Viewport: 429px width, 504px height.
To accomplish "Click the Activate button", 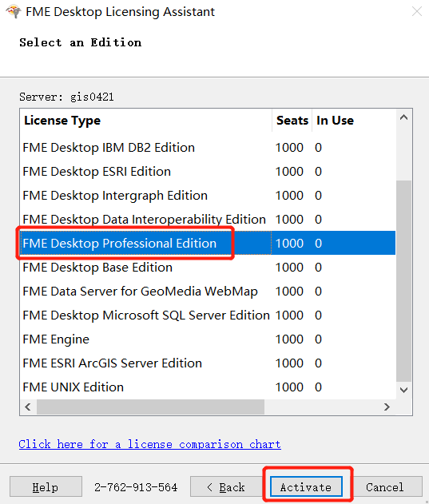I will click(x=306, y=486).
